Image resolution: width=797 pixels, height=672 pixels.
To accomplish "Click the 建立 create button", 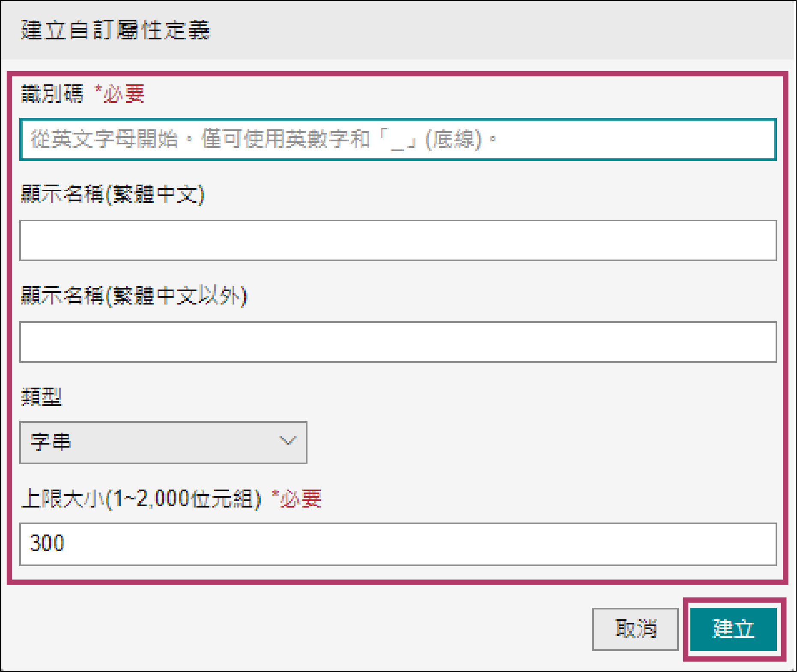I will 733,629.
